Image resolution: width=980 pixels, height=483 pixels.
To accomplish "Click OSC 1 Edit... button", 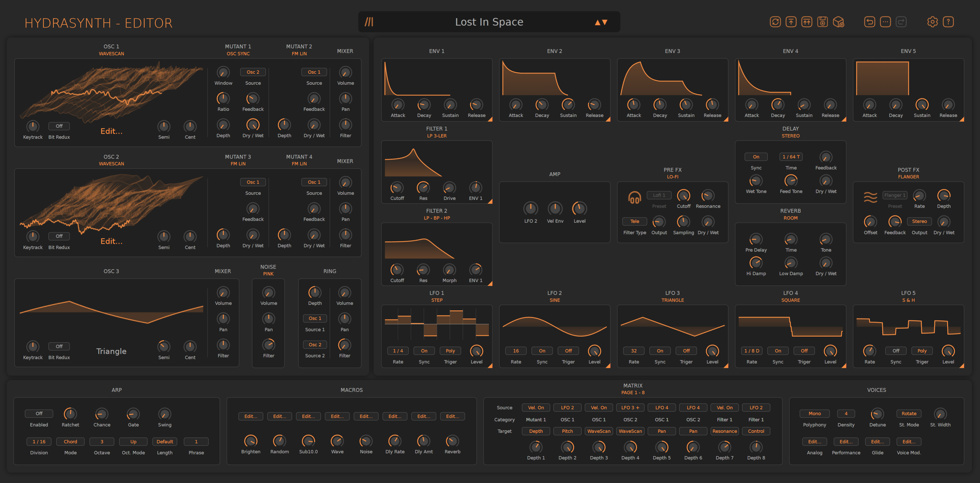I will coord(111,131).
